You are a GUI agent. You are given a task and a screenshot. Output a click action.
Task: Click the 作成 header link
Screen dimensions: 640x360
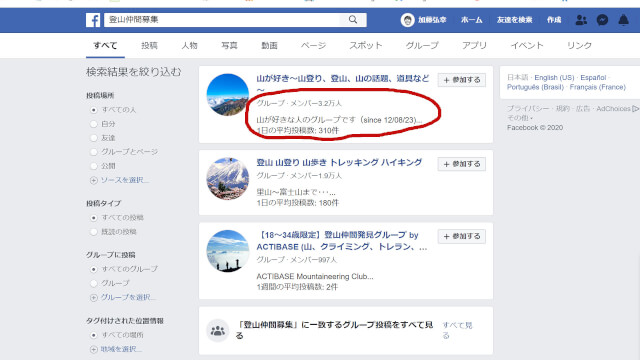[x=554, y=20]
